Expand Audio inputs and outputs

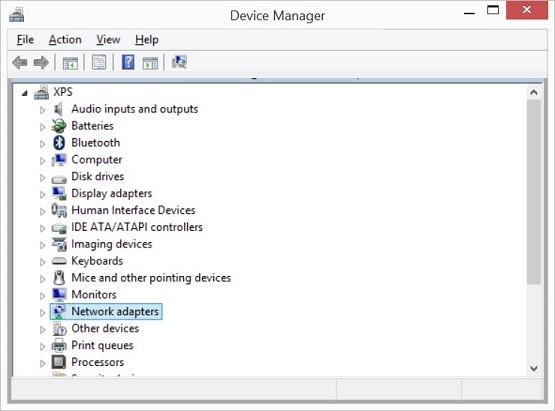(42, 110)
